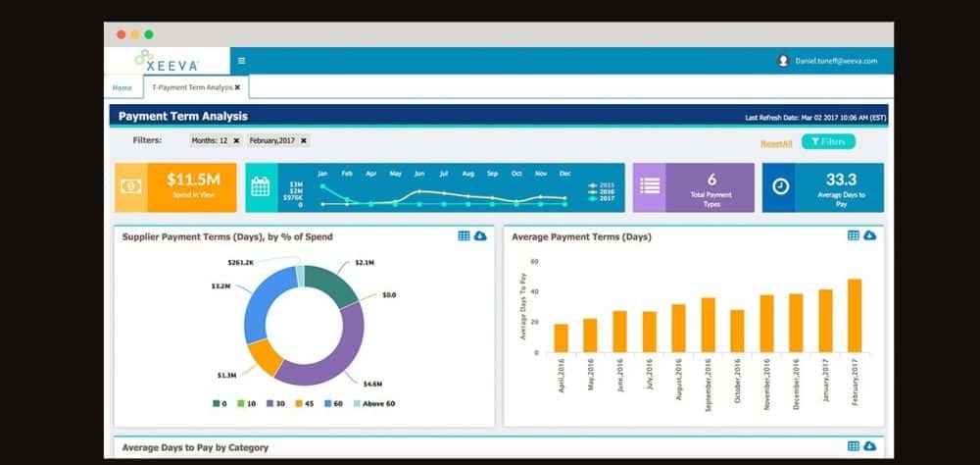
Task: Download the Average Days to Pay by Category data
Action: point(869,446)
